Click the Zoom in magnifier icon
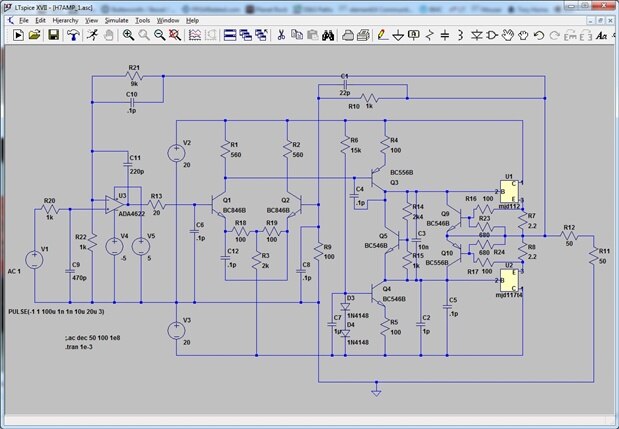This screenshot has height=429, width=619. [x=129, y=35]
